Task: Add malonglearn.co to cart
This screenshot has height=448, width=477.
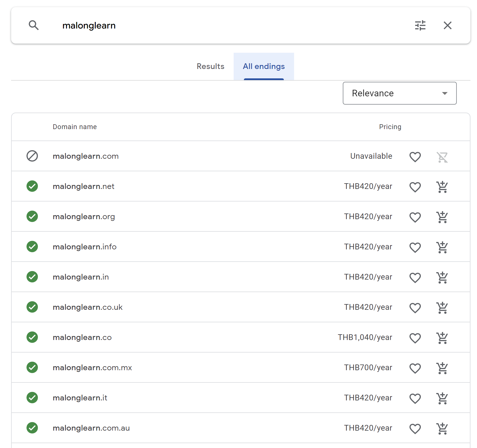Action: click(442, 338)
